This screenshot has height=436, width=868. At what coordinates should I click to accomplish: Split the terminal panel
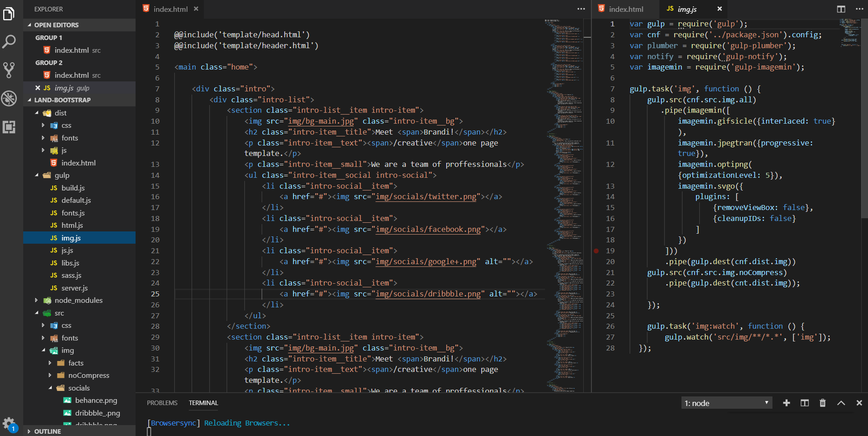tap(805, 403)
